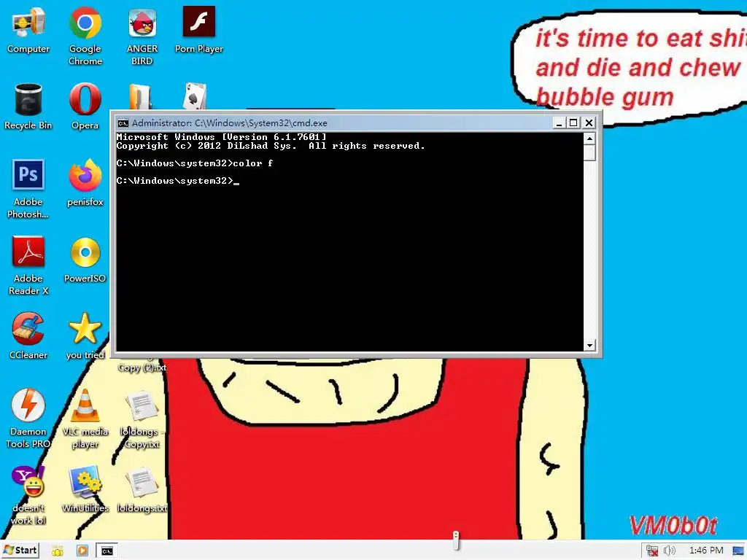Screen dimensions: 747x560
Task: Open the Adobe Photoshop shortcut
Action: point(28,189)
